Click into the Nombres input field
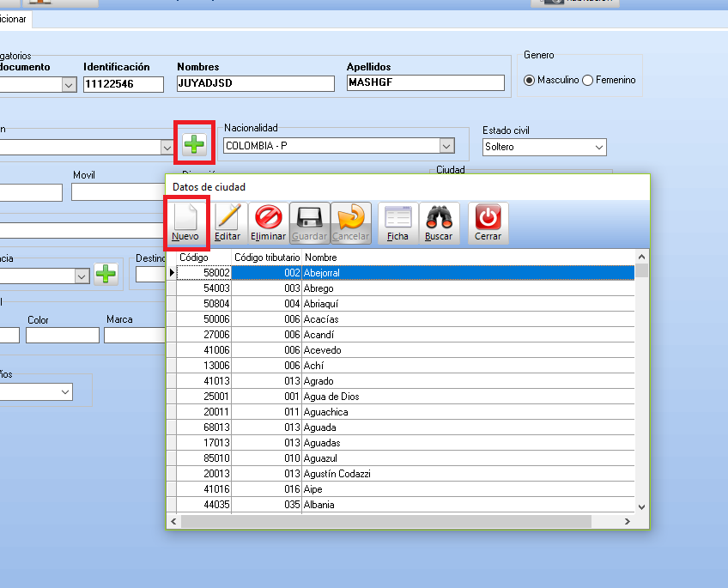This screenshot has height=588, width=728. pyautogui.click(x=255, y=83)
